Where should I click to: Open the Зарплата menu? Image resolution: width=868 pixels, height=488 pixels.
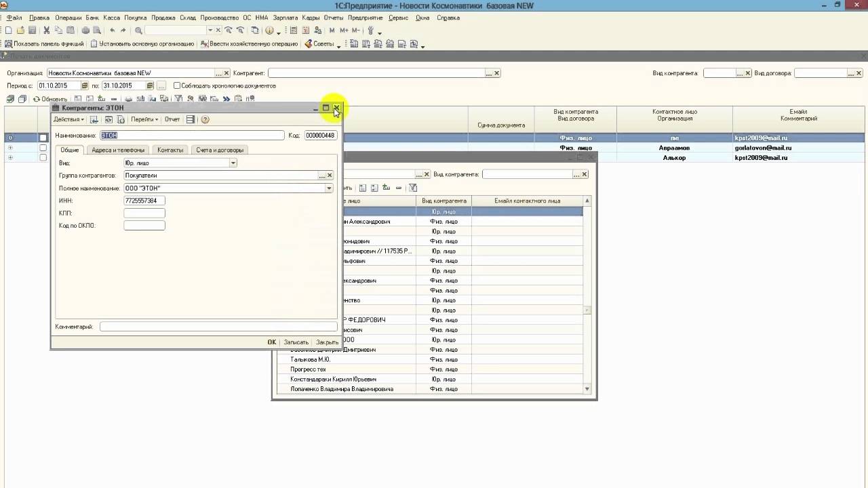pos(285,18)
